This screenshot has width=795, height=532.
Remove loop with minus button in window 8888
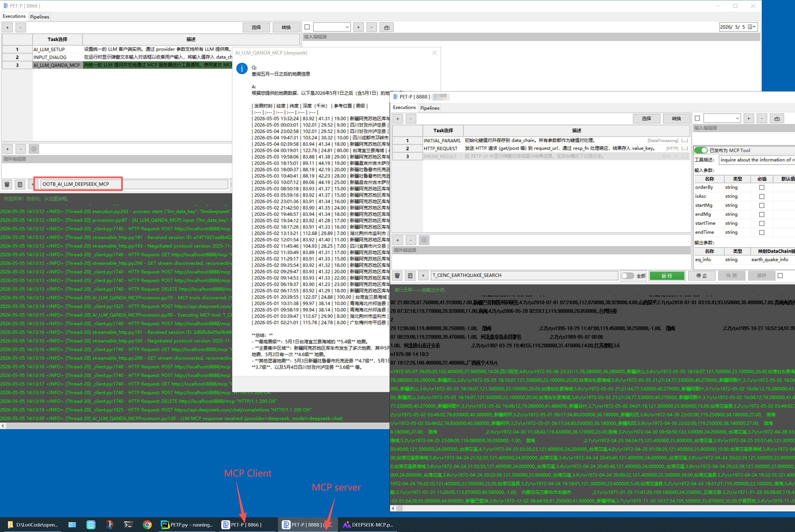(411, 240)
